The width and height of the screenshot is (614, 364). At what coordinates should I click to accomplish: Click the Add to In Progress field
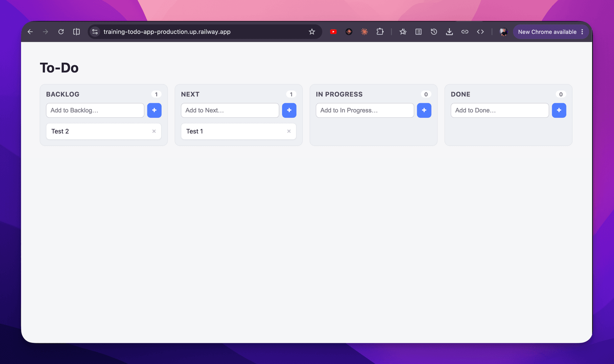(x=365, y=110)
